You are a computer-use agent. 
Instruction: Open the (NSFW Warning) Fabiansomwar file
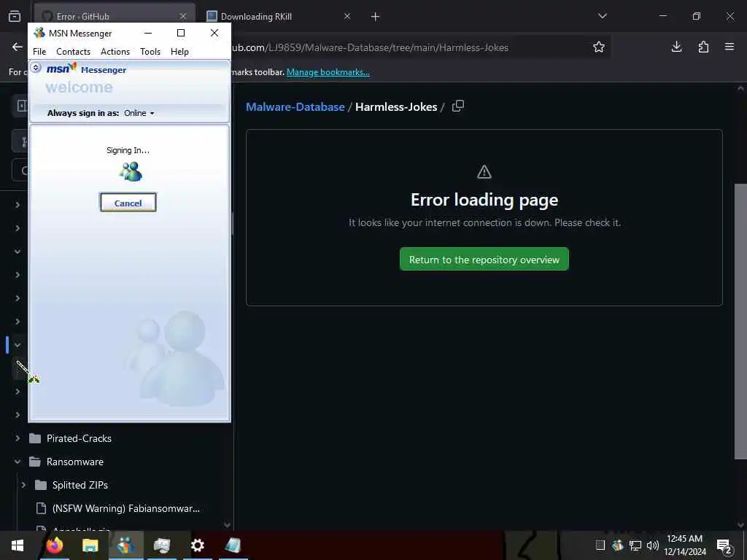[125, 508]
